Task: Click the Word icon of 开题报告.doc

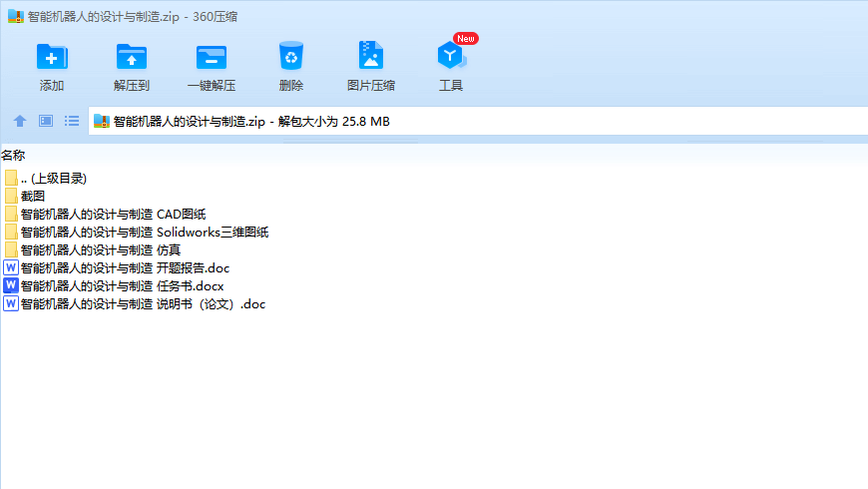Action: 11,268
